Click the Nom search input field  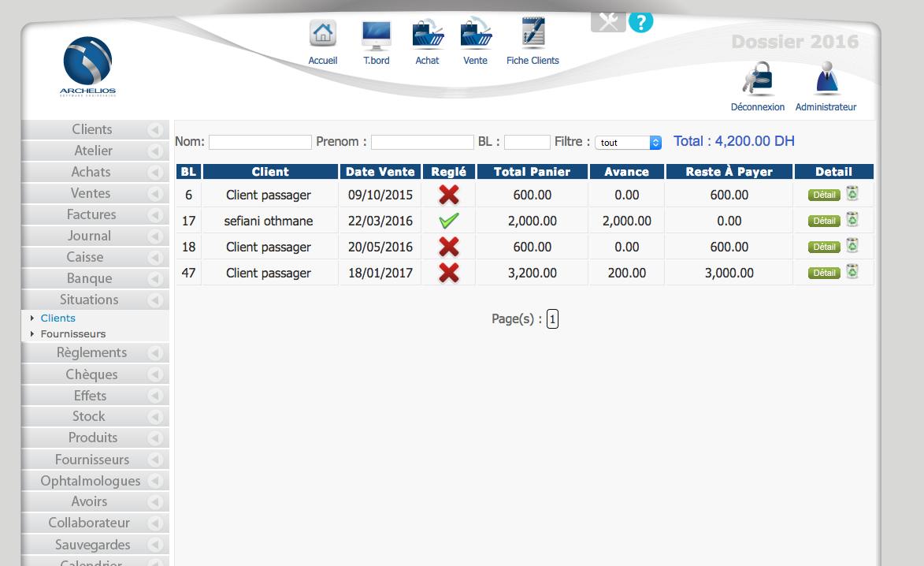(260, 143)
